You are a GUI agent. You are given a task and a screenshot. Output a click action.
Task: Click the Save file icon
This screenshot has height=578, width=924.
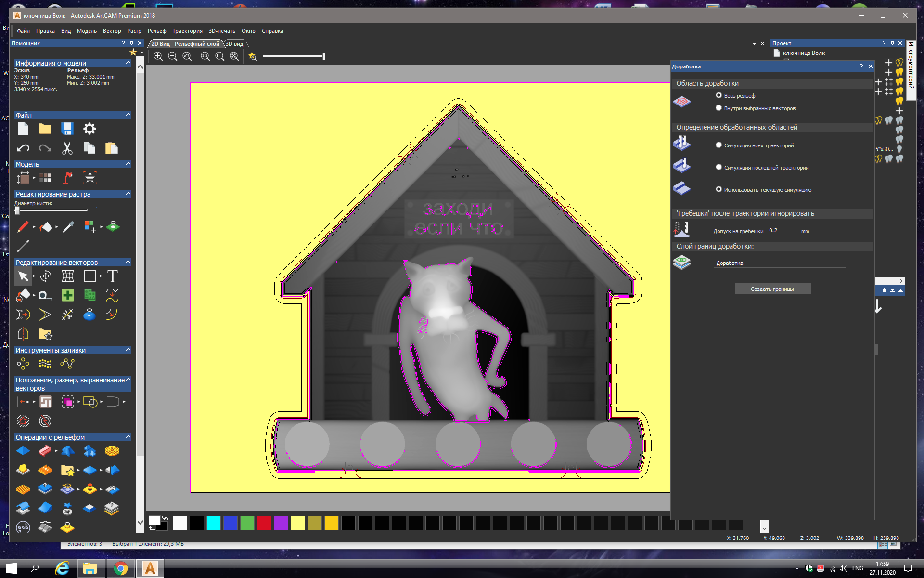(x=67, y=129)
